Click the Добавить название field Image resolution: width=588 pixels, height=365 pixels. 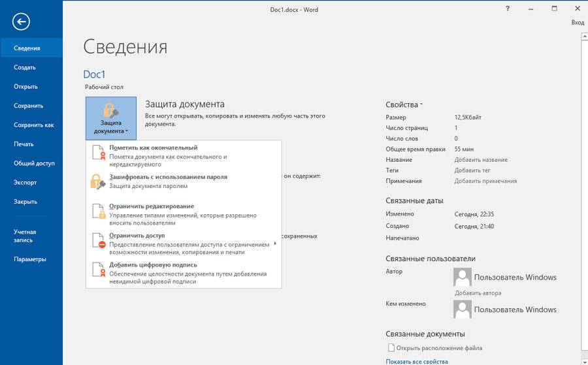coord(481,159)
